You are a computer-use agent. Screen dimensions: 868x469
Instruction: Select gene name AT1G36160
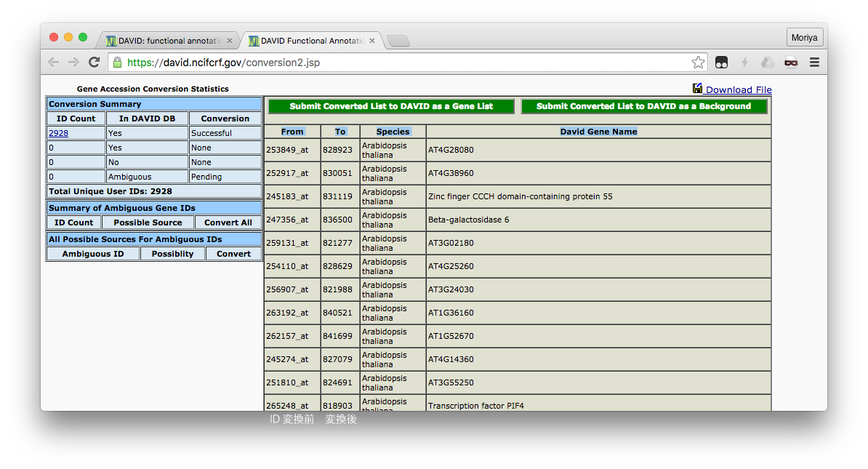click(451, 313)
